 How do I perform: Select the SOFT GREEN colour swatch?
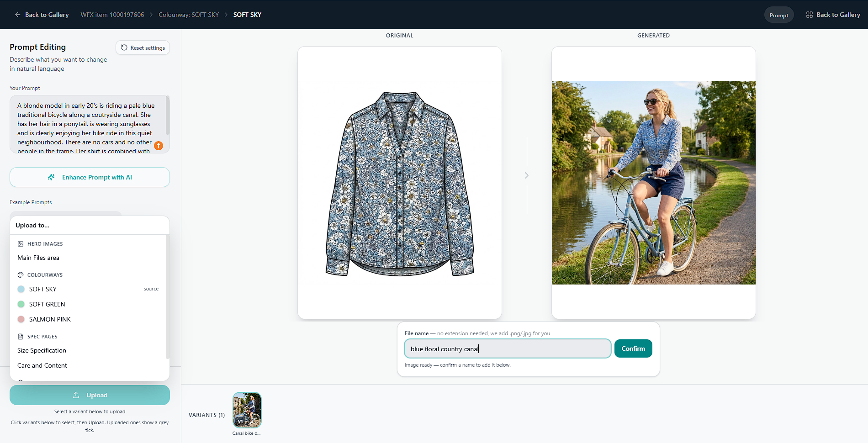point(21,304)
